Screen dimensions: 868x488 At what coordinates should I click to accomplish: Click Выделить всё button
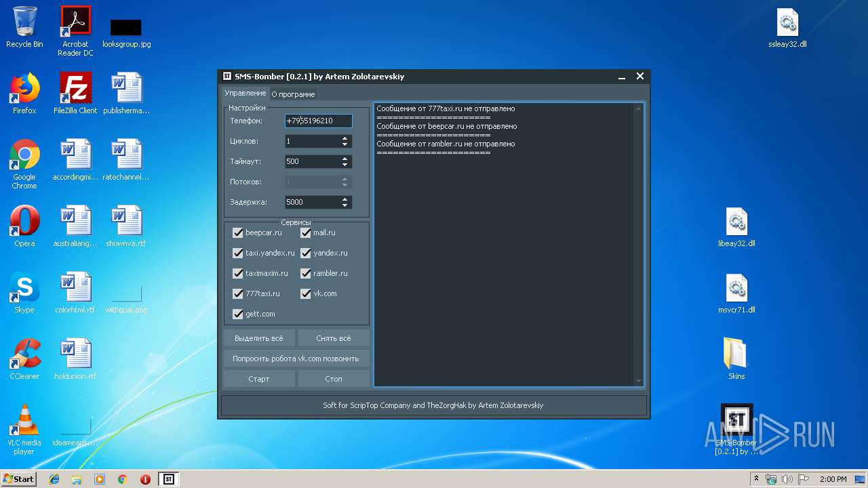259,338
